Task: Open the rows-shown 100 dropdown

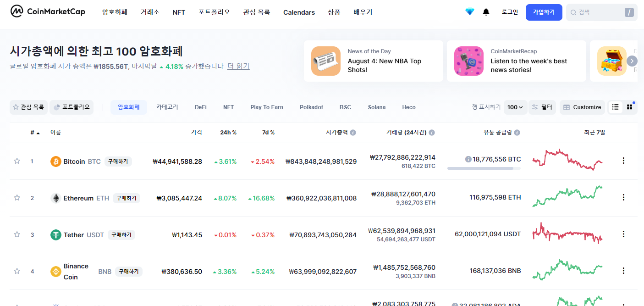Action: [515, 107]
